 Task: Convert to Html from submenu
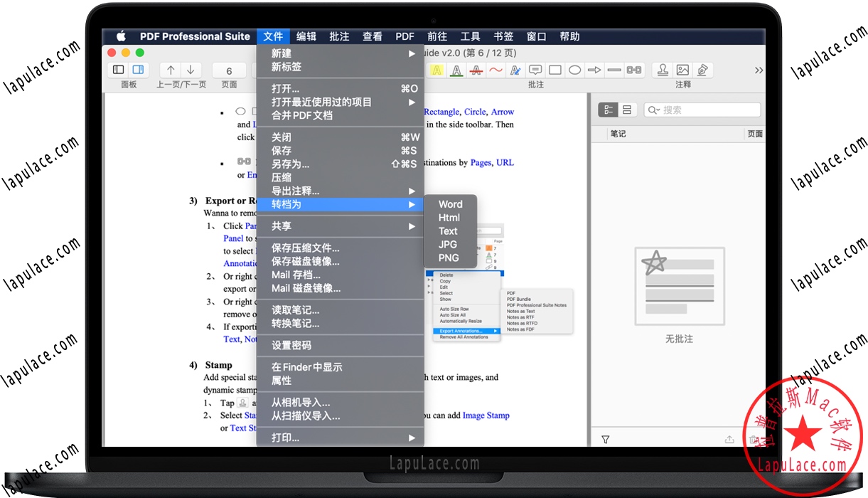coord(451,218)
